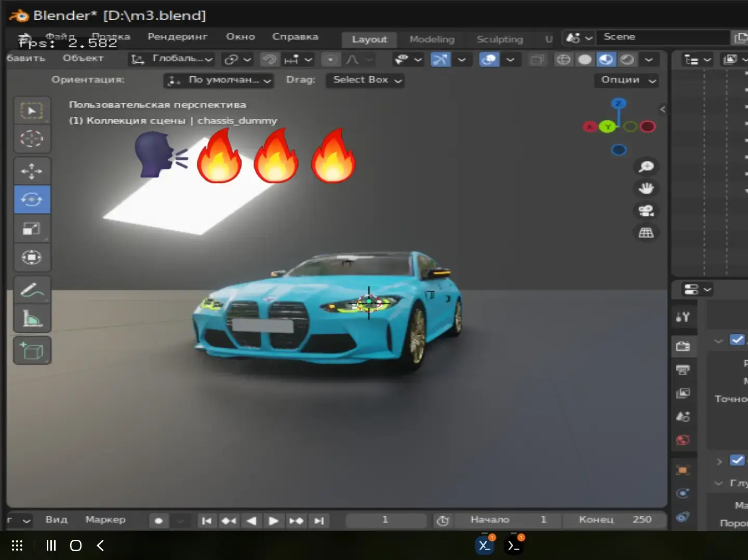Image resolution: width=748 pixels, height=560 pixels.
Task: Open Physics properties tab
Action: 683,493
